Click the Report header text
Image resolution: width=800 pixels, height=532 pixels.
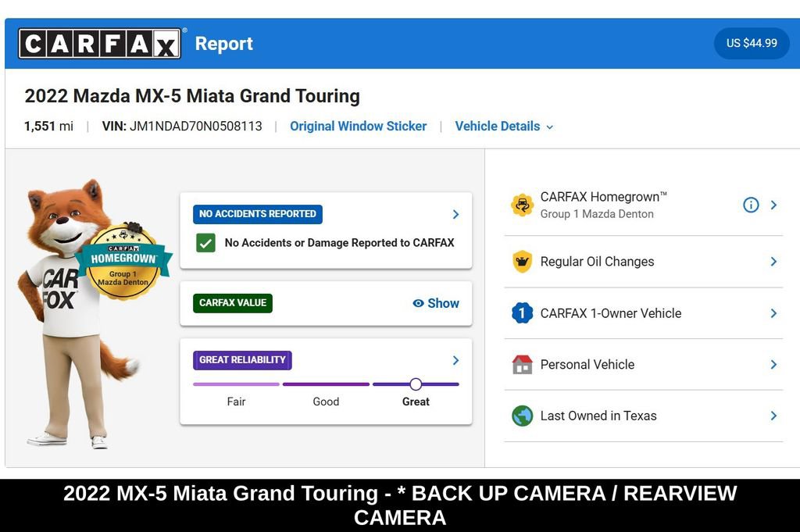224,44
